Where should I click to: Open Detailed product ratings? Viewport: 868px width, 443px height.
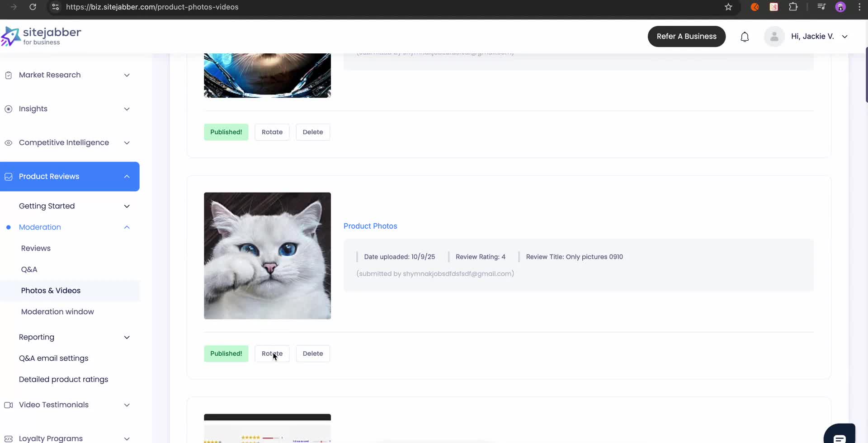[x=63, y=380]
